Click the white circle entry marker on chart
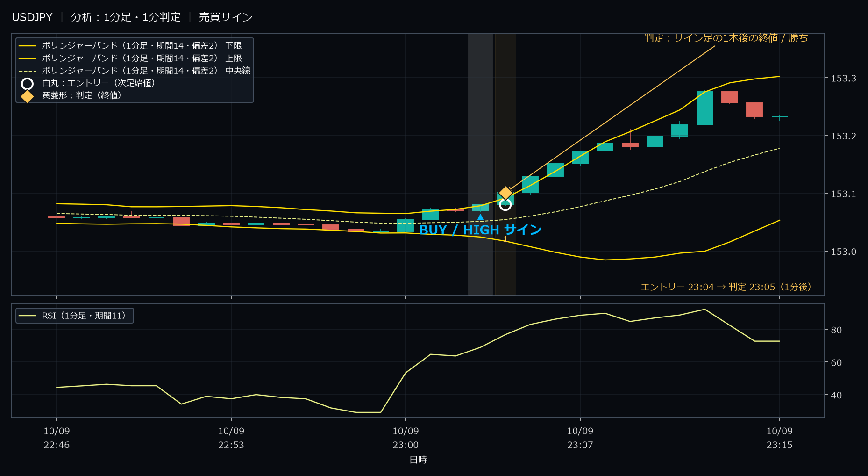This screenshot has width=868, height=476. coord(505,204)
